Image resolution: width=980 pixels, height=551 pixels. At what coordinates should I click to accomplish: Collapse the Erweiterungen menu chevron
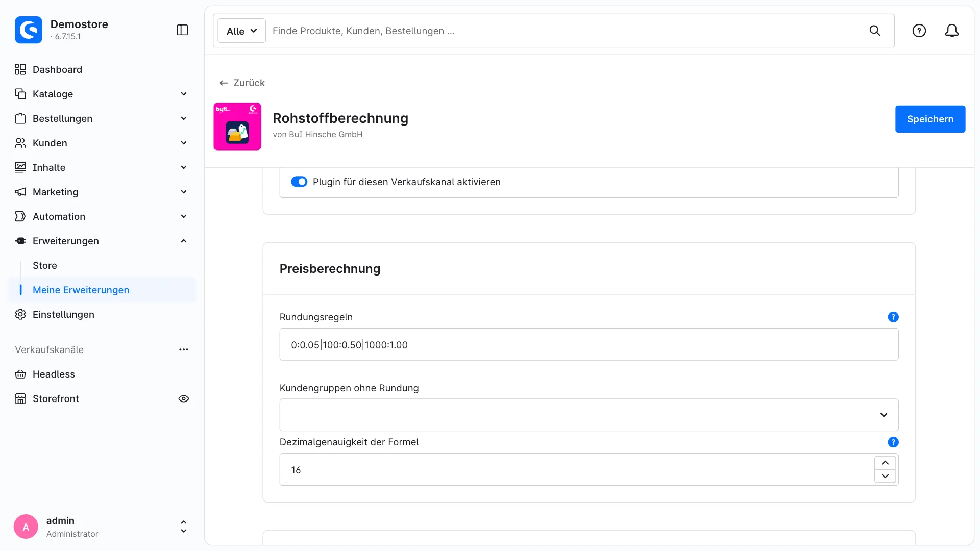(184, 241)
